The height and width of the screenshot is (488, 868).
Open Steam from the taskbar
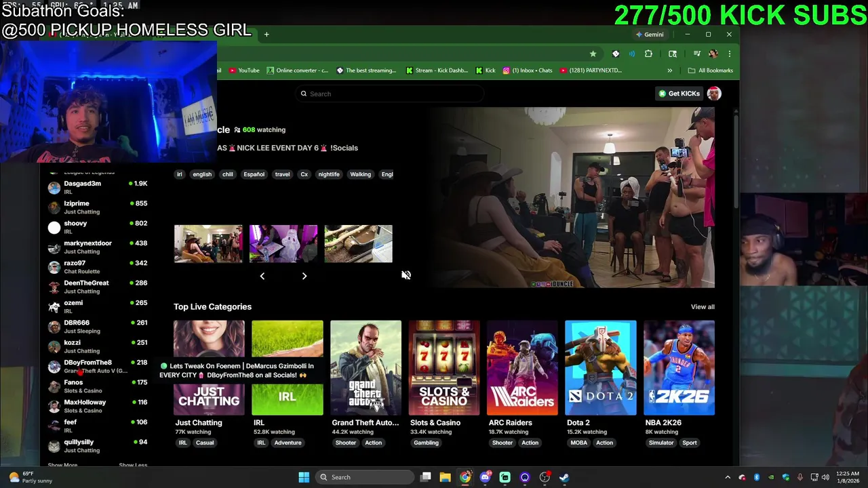pos(564,477)
